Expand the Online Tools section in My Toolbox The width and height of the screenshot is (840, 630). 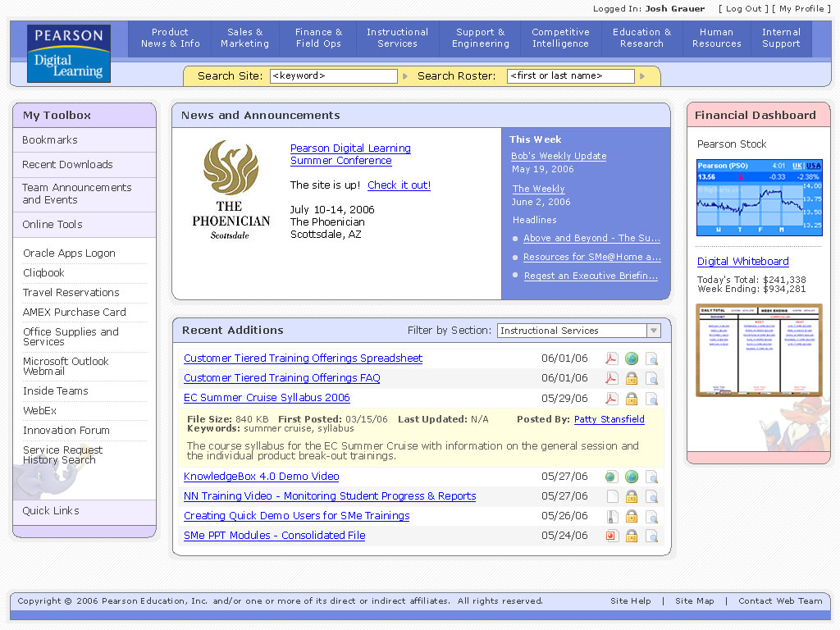[x=84, y=224]
